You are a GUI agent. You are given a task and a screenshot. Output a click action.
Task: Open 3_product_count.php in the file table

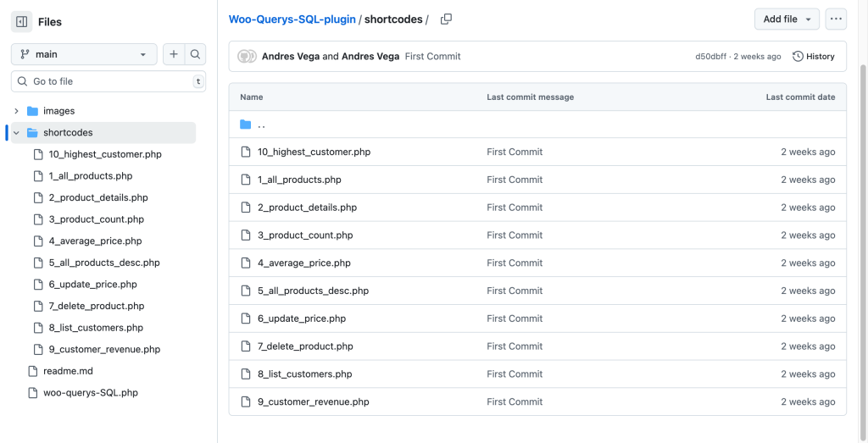pos(305,235)
